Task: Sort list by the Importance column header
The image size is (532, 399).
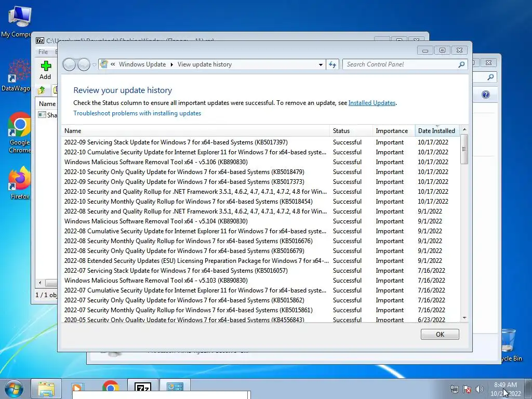Action: pos(394,131)
